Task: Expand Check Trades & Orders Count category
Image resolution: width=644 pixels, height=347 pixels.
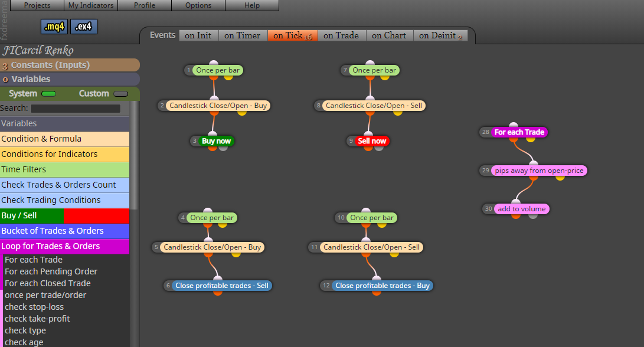Action: pyautogui.click(x=64, y=185)
